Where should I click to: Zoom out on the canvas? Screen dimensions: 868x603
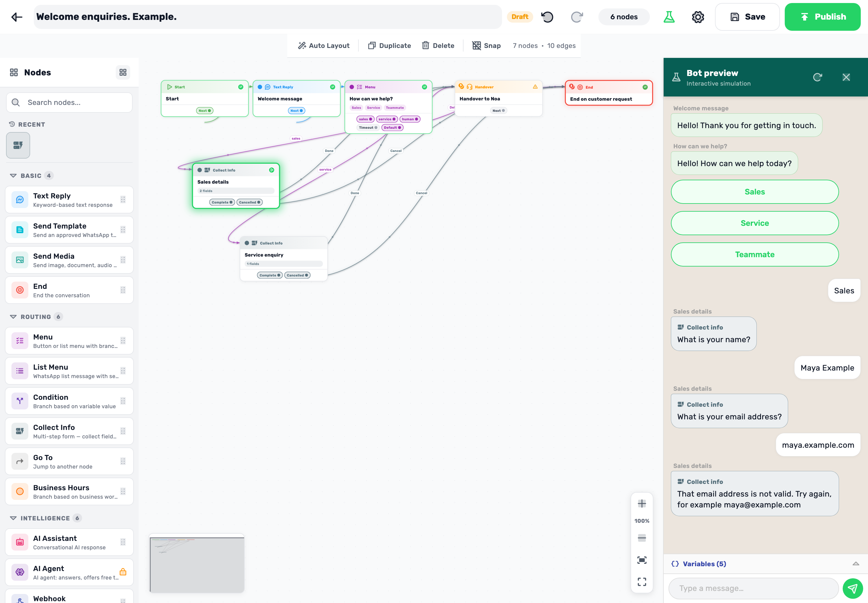click(642, 538)
